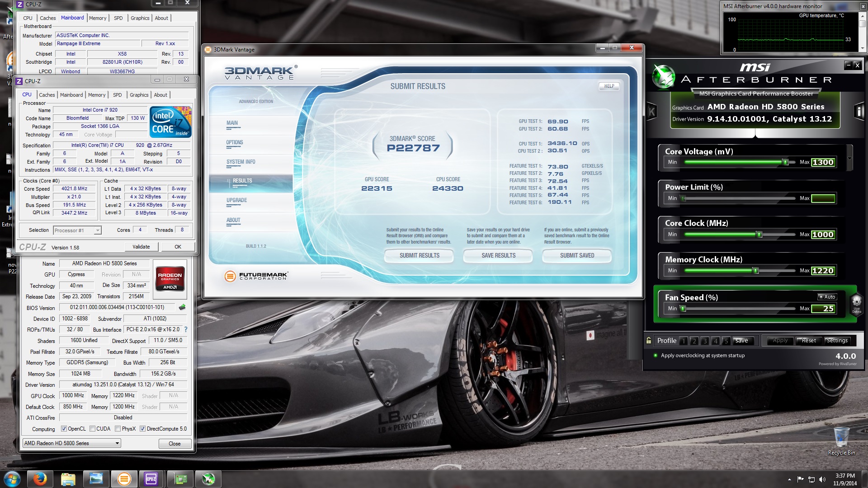Toggle the DirectCompute 5.0 checkbox
868x488 pixels.
coord(142,429)
